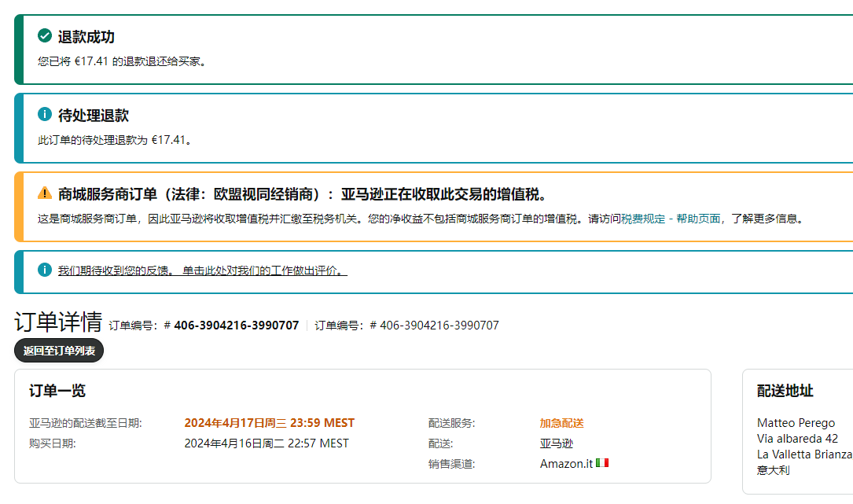Open the 单击此处对我们的工作做出评价 feedback link
The image size is (853, 504).
tap(265, 270)
